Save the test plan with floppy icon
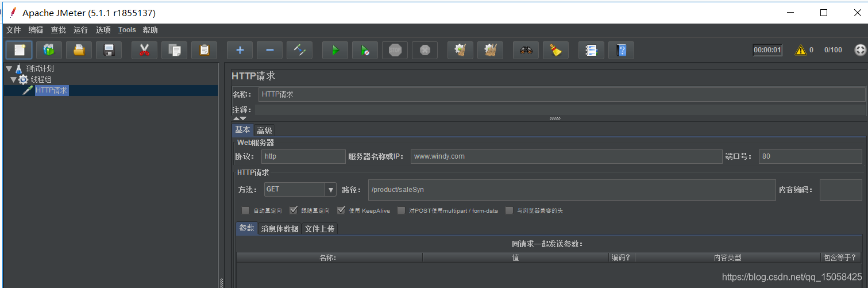Image resolution: width=868 pixels, height=288 pixels. 109,50
